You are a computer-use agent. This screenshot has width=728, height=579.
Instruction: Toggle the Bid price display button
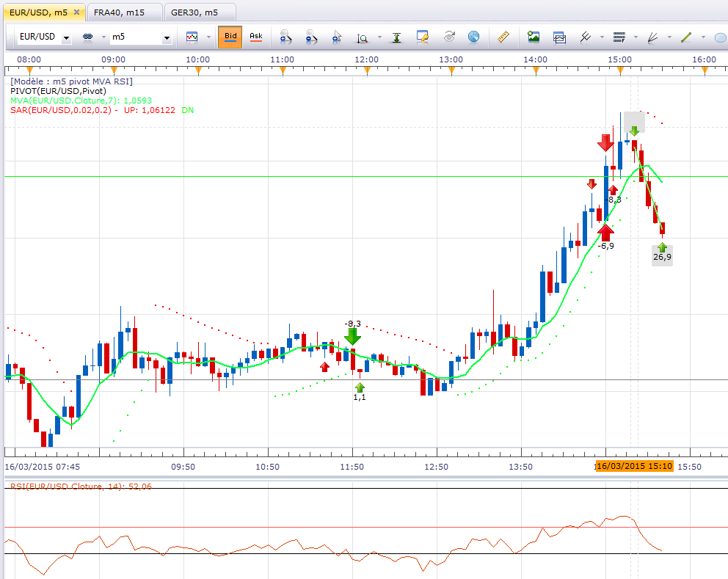coord(230,37)
